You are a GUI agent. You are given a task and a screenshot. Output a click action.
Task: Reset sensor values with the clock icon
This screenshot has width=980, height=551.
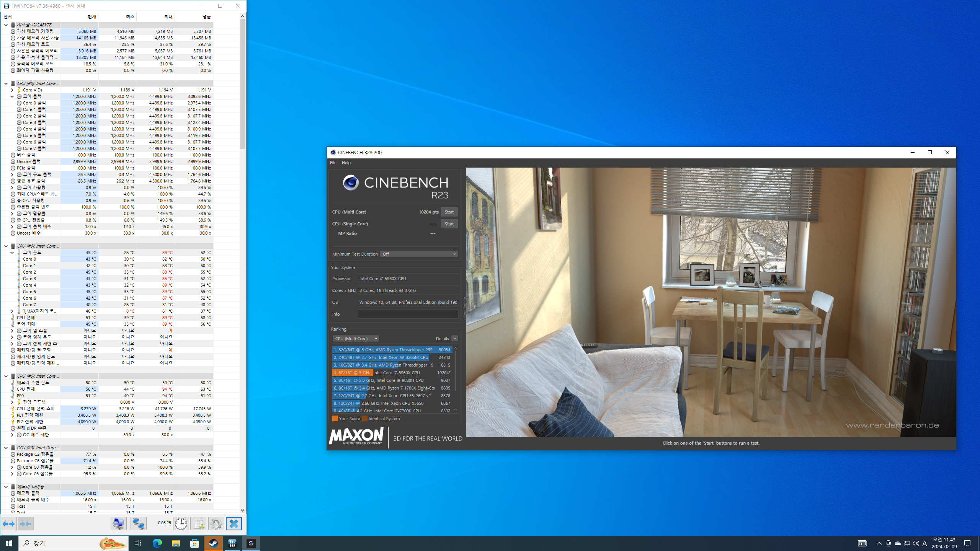coord(181,524)
